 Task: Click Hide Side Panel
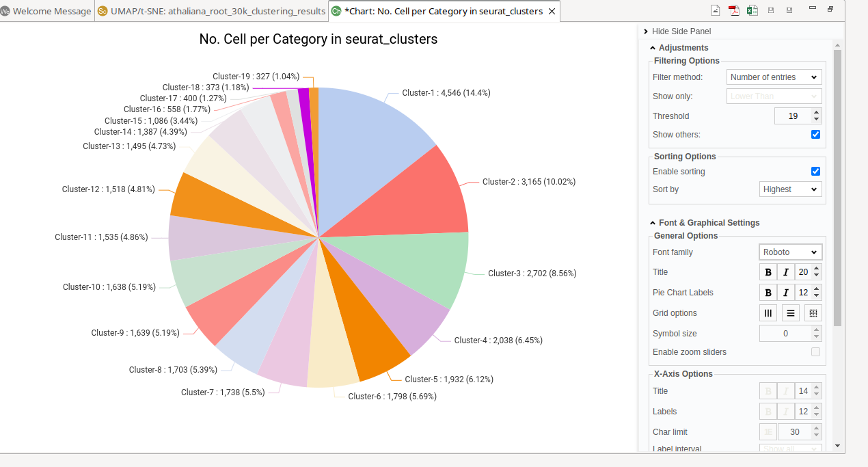coord(681,31)
